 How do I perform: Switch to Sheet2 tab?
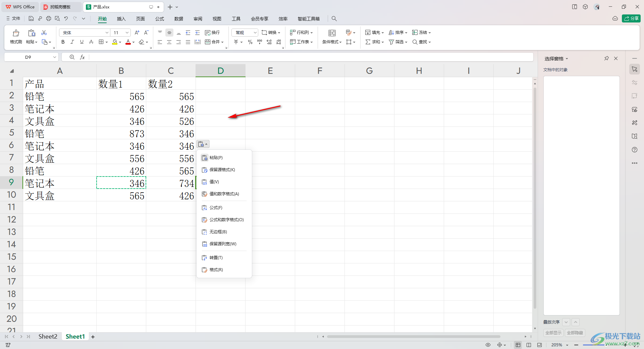pos(48,337)
